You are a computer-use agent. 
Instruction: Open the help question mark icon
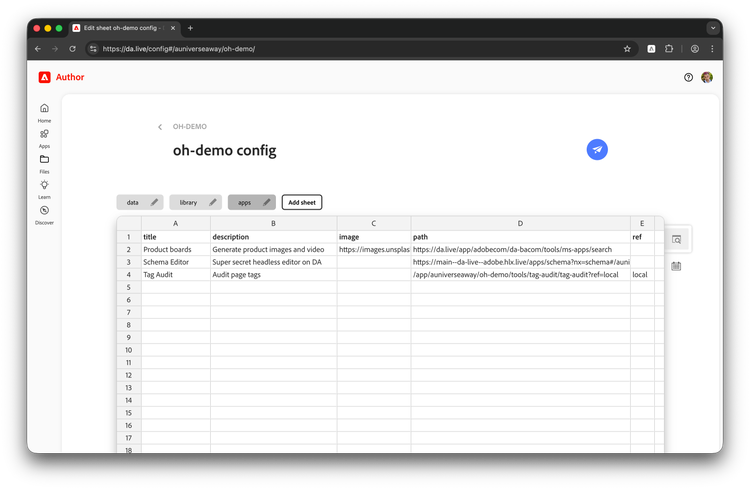tap(688, 77)
